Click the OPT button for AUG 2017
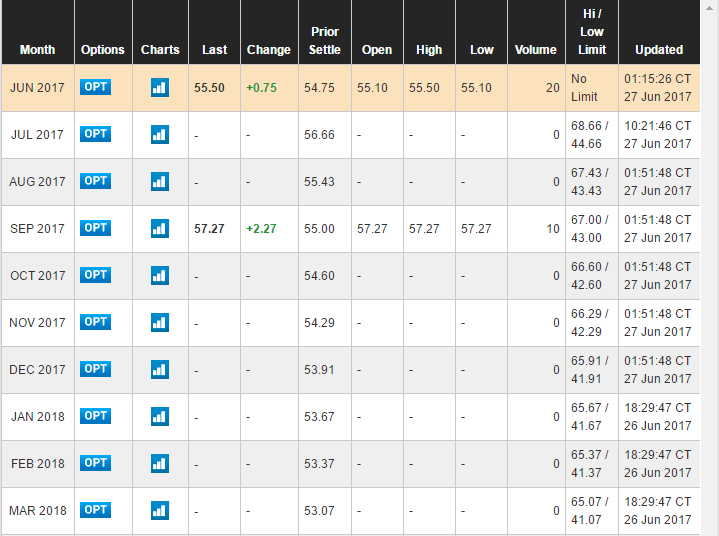Image resolution: width=719 pixels, height=536 pixels. [95, 181]
